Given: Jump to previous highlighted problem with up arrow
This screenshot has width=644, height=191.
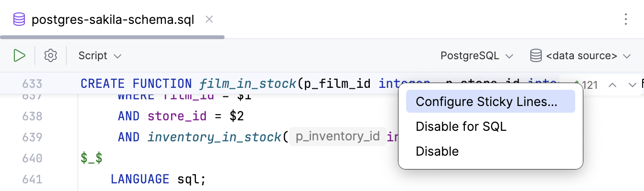Looking at the screenshot, I should click(613, 85).
